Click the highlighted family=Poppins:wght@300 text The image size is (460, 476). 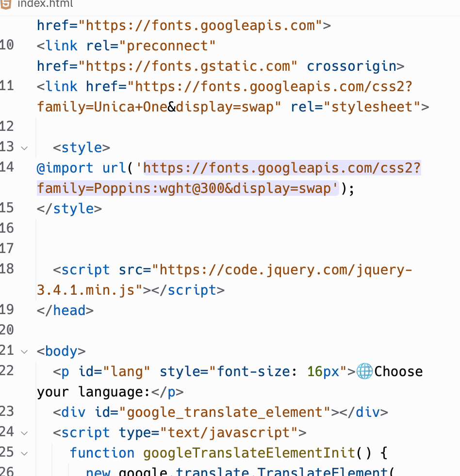pyautogui.click(x=130, y=188)
